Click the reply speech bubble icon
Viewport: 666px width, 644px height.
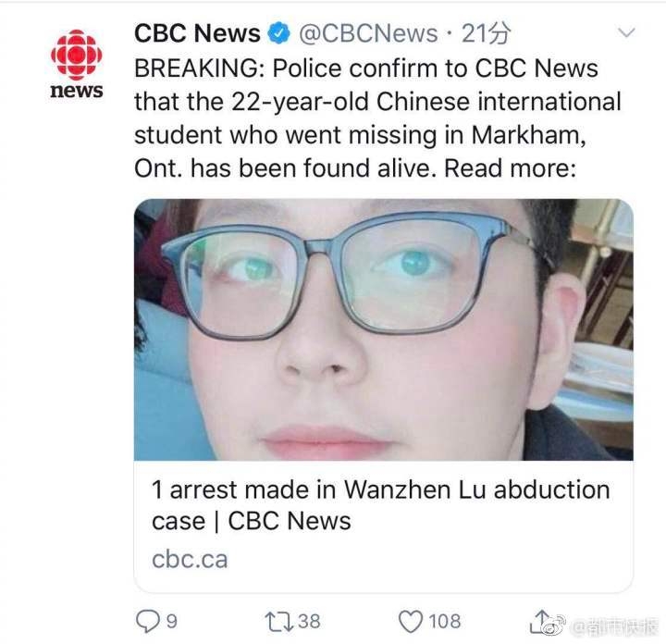tap(147, 621)
